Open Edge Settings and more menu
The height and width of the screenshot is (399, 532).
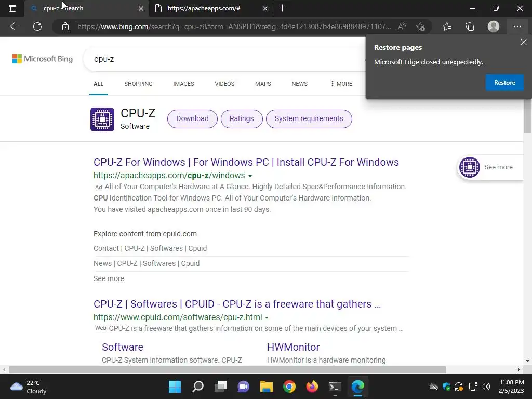click(x=517, y=26)
